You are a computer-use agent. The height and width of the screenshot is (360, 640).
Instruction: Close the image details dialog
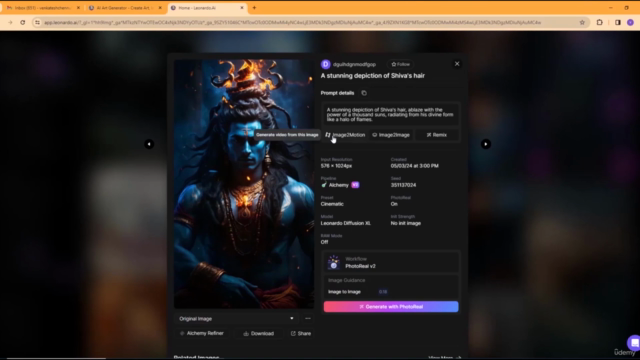tap(457, 64)
